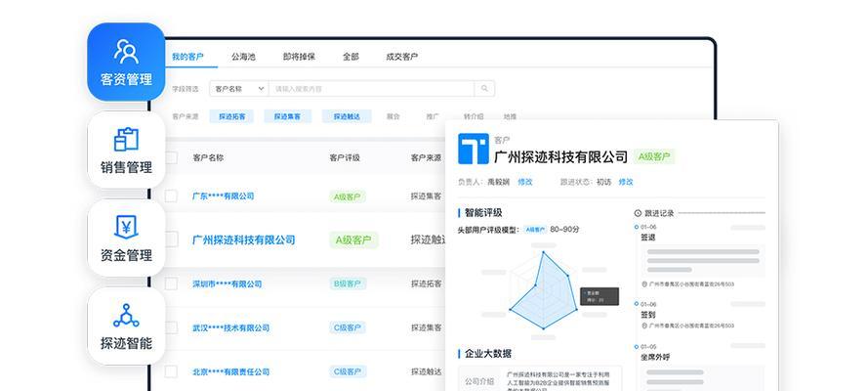Click the 企业大数据 section heading
This screenshot has width=868, height=391.
pos(488,353)
